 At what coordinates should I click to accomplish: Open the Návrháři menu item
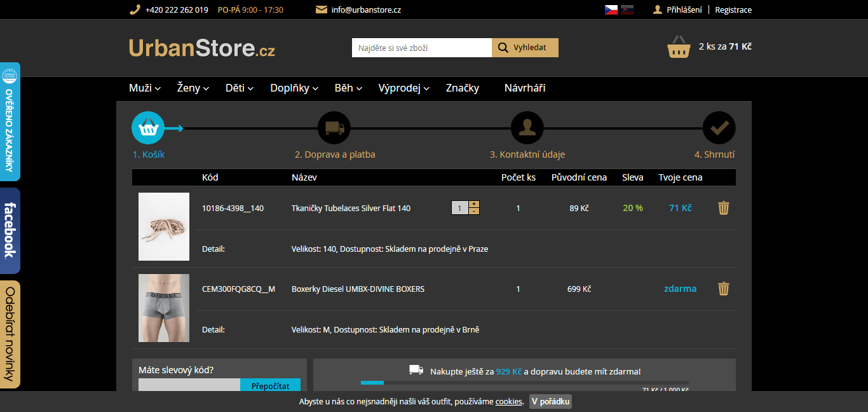pos(525,88)
